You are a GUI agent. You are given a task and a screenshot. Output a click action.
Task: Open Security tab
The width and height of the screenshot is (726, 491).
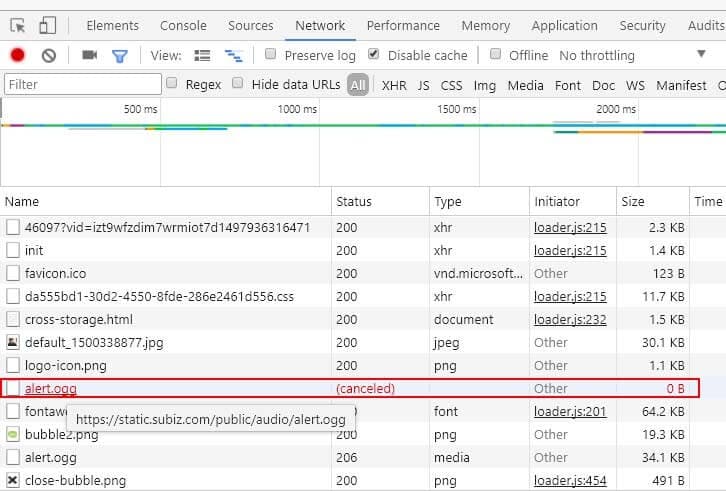tap(642, 25)
